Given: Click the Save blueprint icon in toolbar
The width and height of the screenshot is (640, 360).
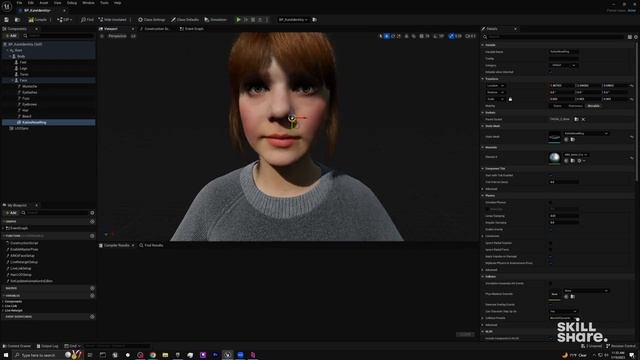Looking at the screenshot, I should (x=7, y=20).
